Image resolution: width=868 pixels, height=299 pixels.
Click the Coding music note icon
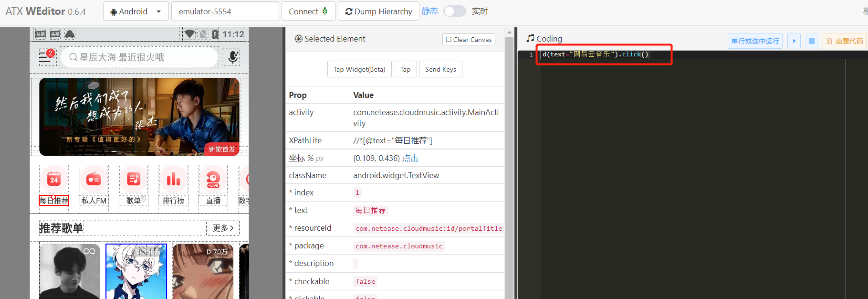[530, 38]
